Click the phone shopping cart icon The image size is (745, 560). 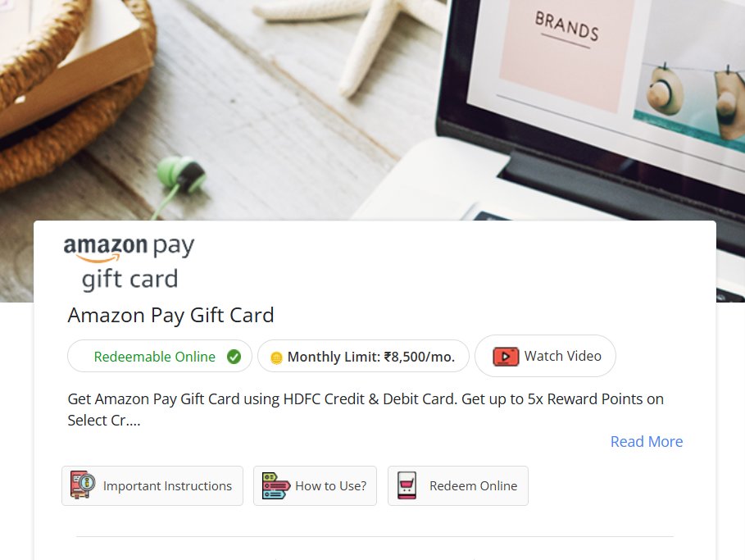point(407,485)
